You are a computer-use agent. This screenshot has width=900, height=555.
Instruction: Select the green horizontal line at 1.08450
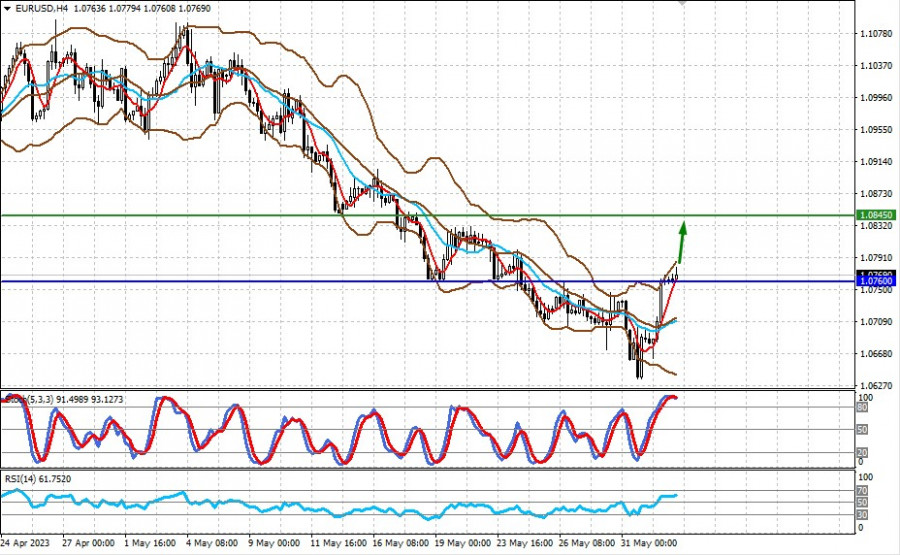(x=428, y=215)
